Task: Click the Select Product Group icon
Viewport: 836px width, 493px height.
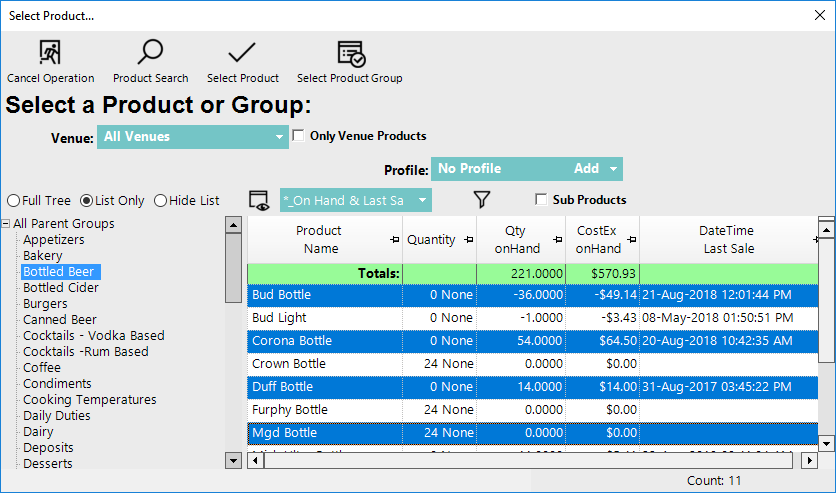Action: [350, 54]
